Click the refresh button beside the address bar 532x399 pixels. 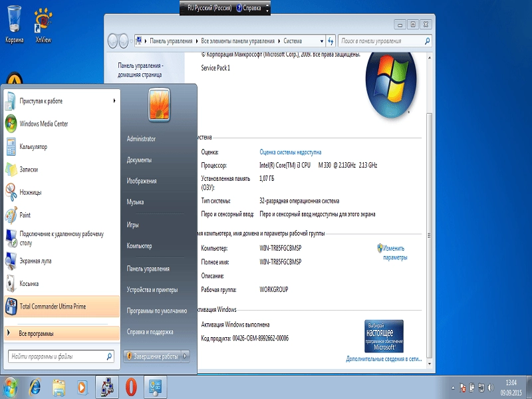[x=331, y=41]
